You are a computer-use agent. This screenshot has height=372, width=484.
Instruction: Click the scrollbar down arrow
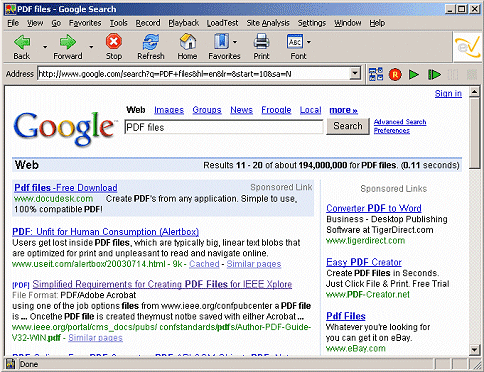(x=474, y=350)
